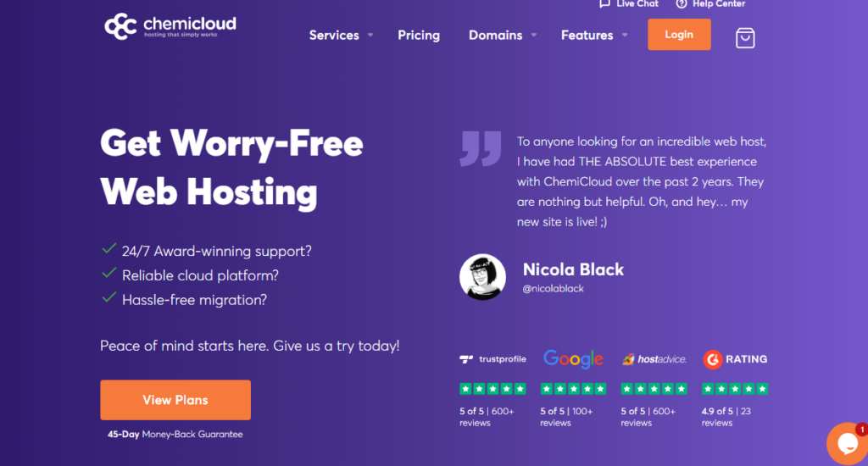Open the Help Center link
Viewport: 868px width, 466px height.
[719, 4]
